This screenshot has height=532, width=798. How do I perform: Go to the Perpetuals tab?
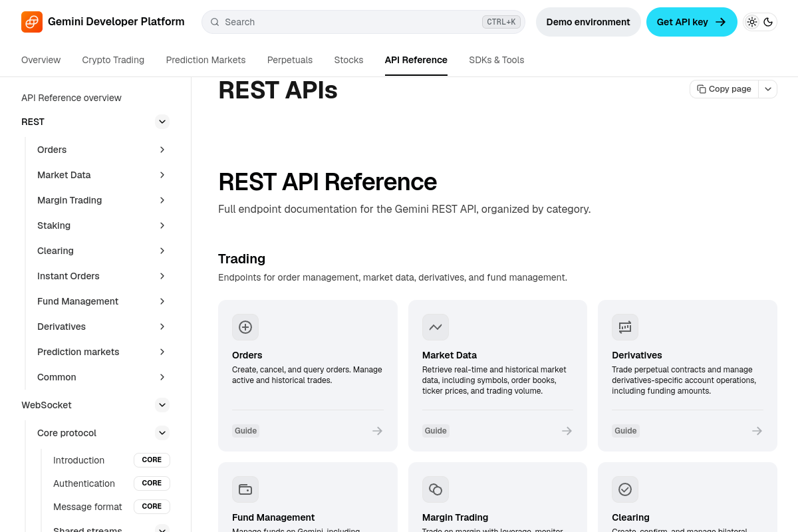pyautogui.click(x=290, y=60)
